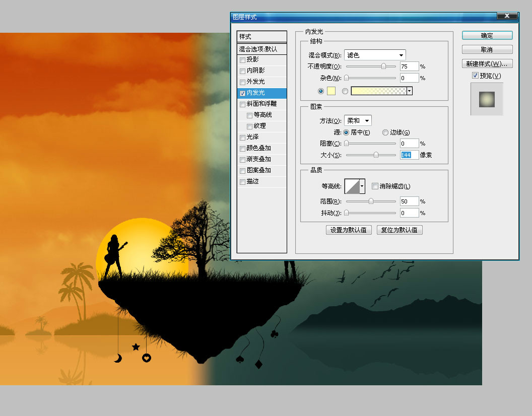The image size is (532, 416).
Task: Open the 方法 technique dropdown showing 柔和
Action: (x=358, y=120)
